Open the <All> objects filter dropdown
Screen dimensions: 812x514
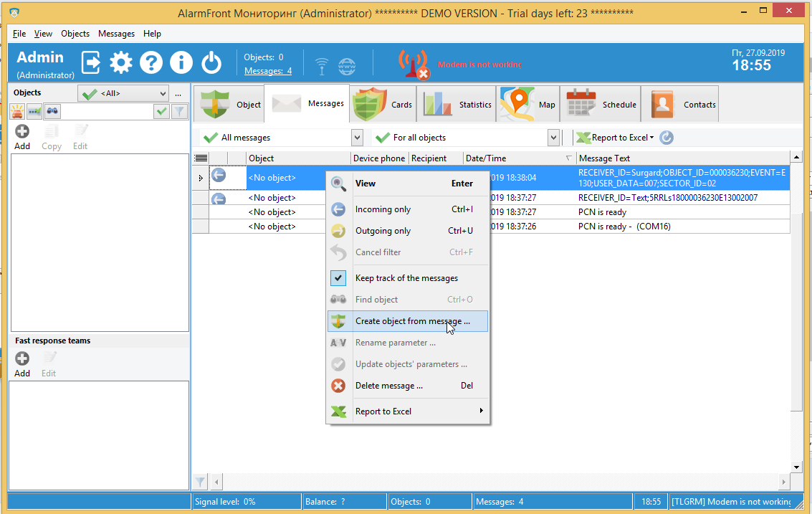(x=124, y=93)
